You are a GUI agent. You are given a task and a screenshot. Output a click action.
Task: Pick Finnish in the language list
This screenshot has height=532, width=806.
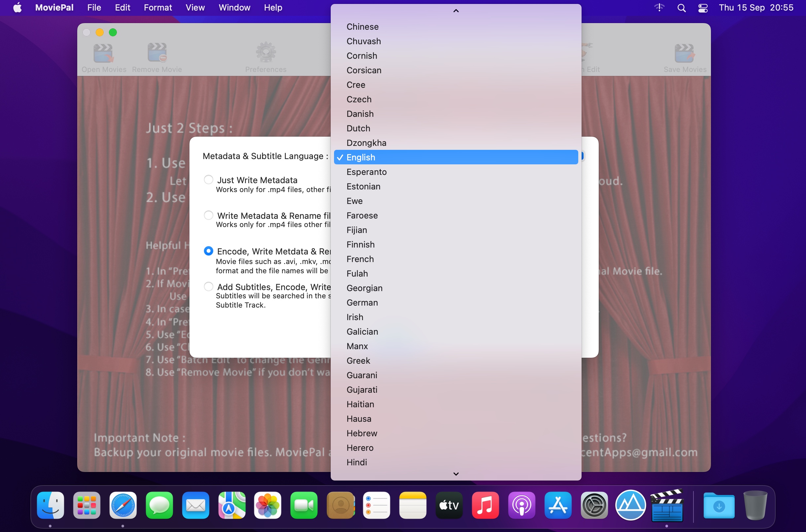[x=456, y=244]
